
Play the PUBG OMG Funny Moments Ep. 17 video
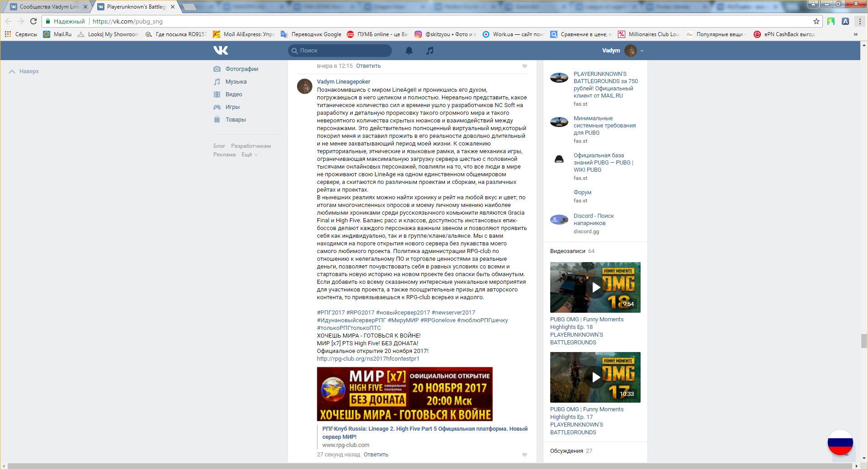595,377
